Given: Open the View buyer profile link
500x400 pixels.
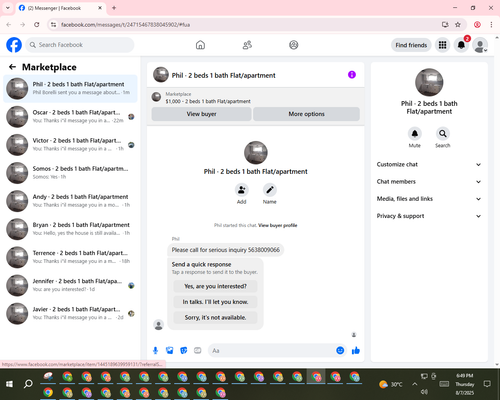Looking at the screenshot, I should (277, 225).
